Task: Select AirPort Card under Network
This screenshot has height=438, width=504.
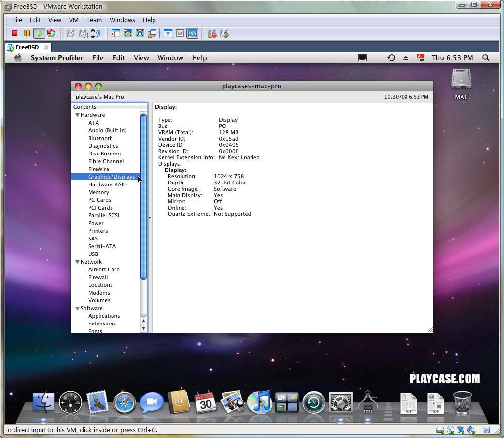Action: 104,269
